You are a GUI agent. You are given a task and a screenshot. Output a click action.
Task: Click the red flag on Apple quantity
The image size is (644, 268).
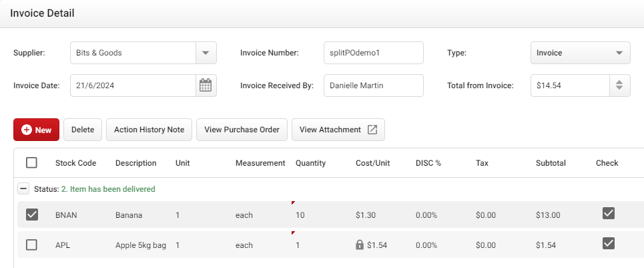(x=293, y=233)
